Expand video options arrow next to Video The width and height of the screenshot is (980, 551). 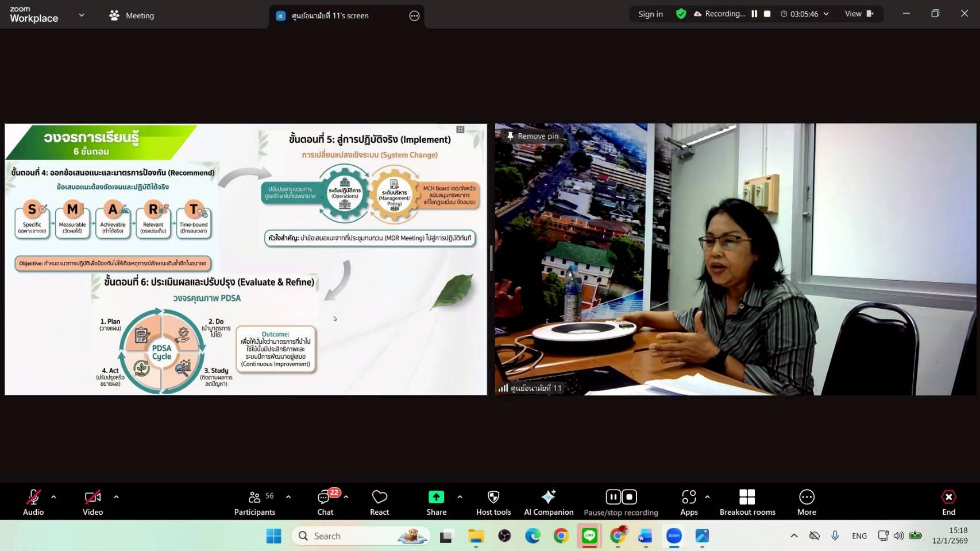click(x=116, y=497)
